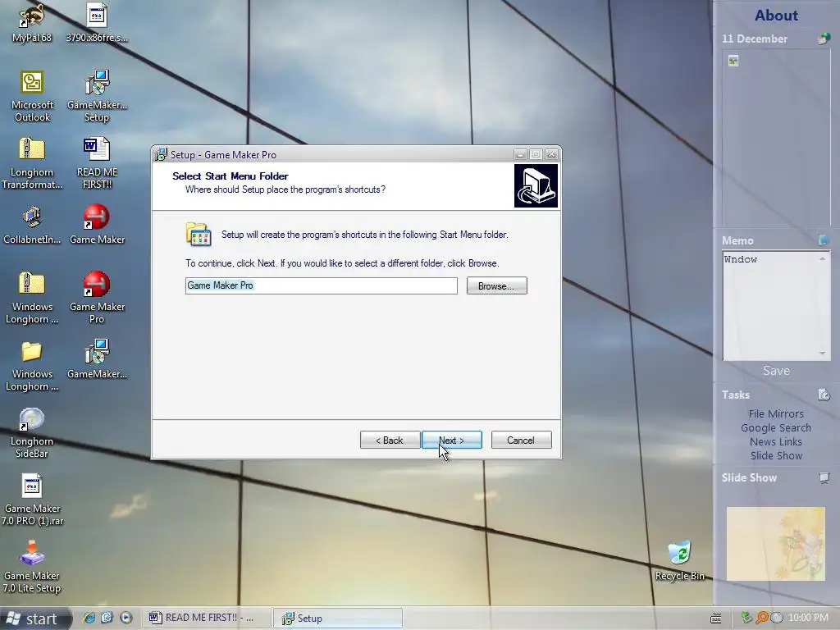840x630 pixels.
Task: Click Next in the Game Maker Pro setup
Action: coord(452,440)
